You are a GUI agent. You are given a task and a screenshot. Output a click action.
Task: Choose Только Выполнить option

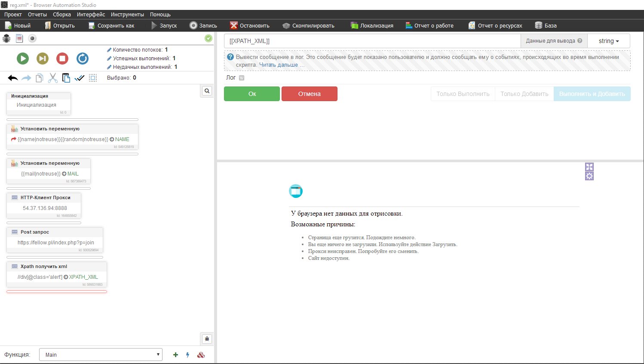(x=463, y=94)
